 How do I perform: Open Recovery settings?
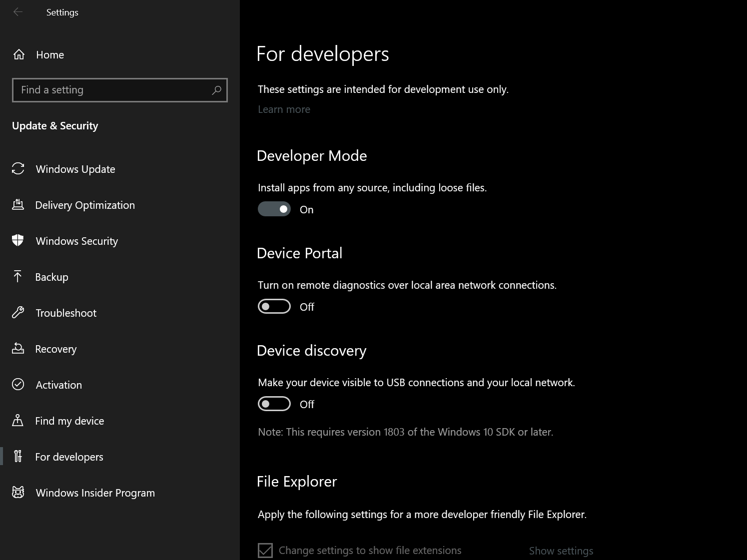[120, 349]
